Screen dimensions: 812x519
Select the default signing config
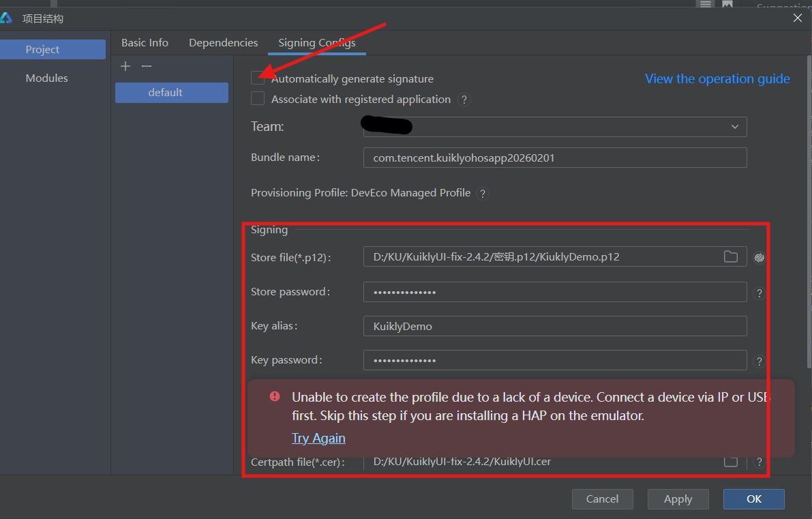171,93
